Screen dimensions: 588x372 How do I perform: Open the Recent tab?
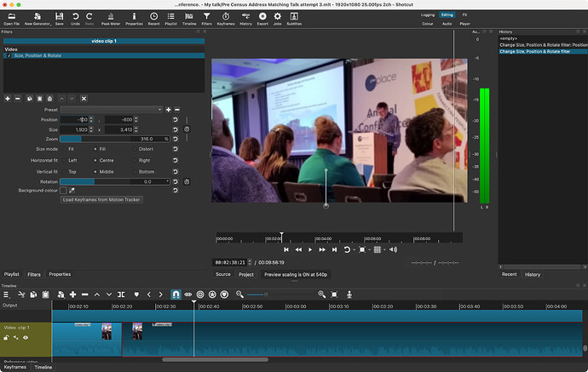(x=510, y=275)
